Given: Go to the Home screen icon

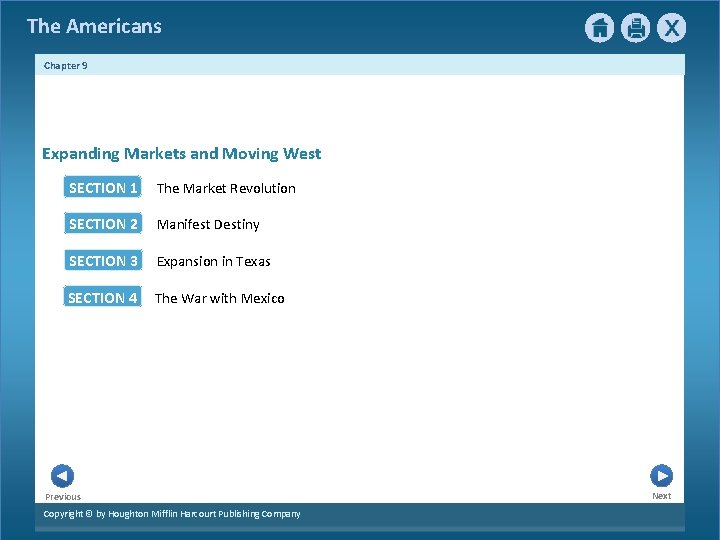Looking at the screenshot, I should pos(599,28).
